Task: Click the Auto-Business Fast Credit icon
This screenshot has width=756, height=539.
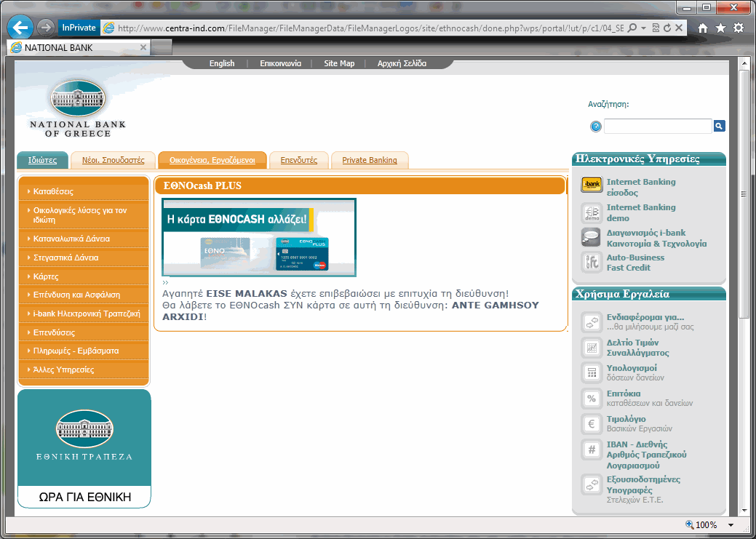Action: tap(592, 263)
